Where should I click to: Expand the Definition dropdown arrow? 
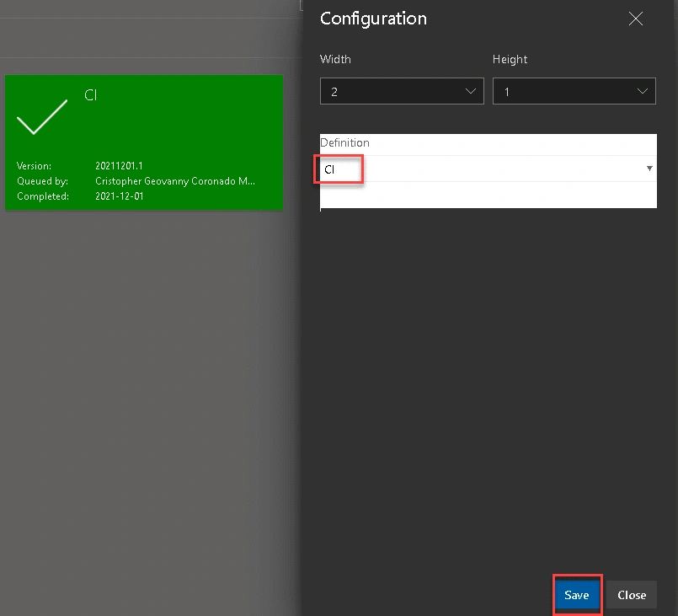pyautogui.click(x=649, y=169)
